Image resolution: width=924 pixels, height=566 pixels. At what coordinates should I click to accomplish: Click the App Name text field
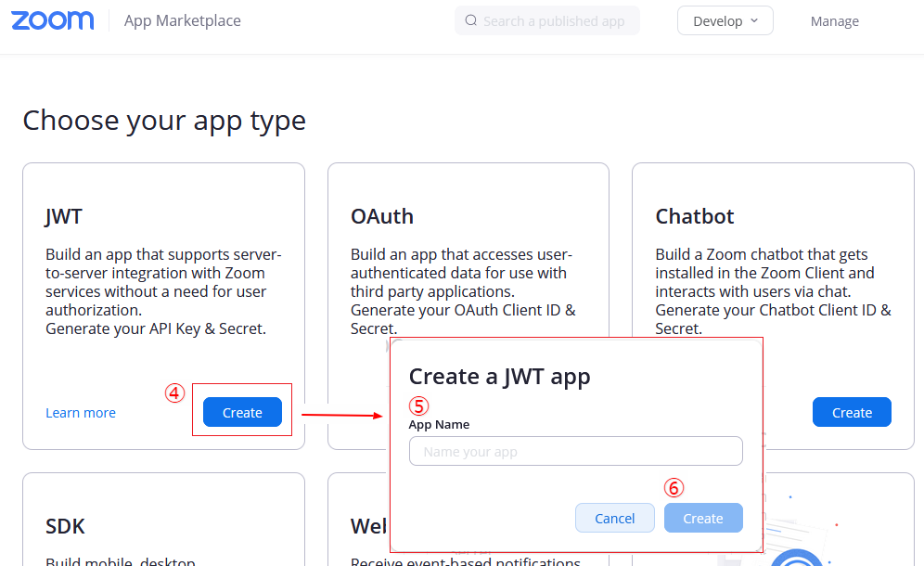(x=575, y=451)
